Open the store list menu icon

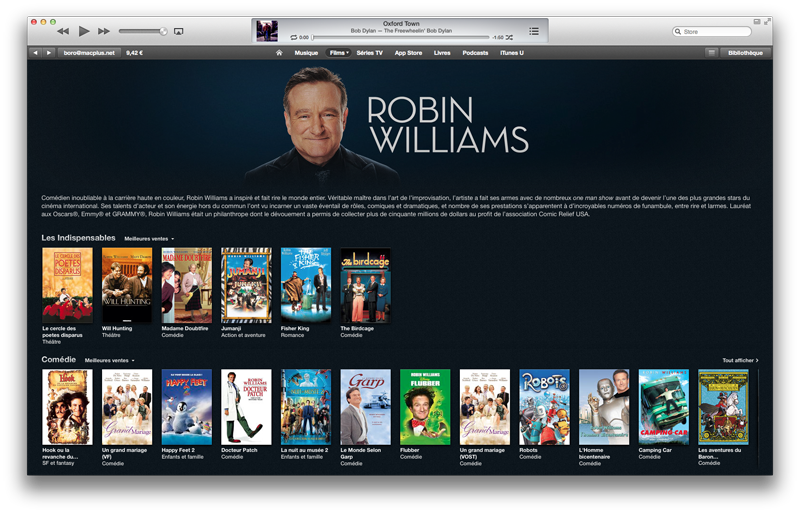(711, 53)
